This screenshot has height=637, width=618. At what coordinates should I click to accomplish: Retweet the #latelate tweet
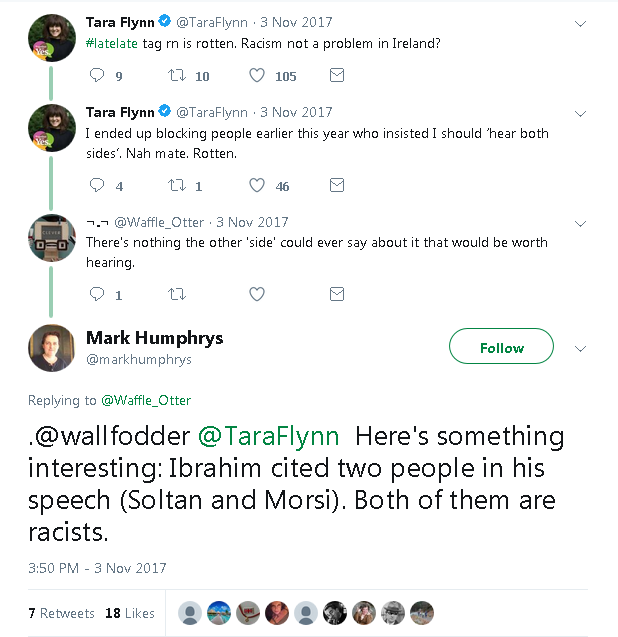177,76
